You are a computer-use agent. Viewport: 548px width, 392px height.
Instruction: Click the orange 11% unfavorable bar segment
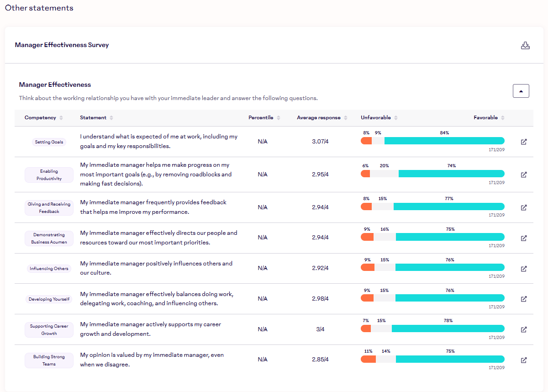368,359
